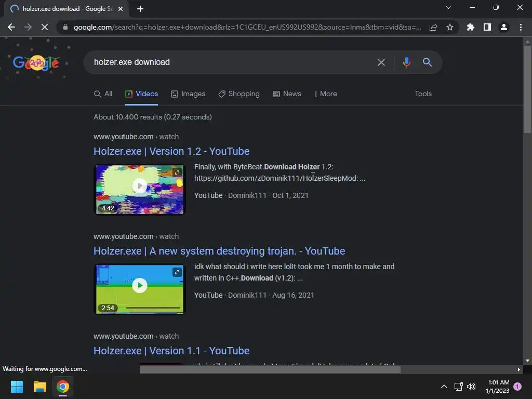Open 'A new system destroying trojan' link

(x=219, y=251)
